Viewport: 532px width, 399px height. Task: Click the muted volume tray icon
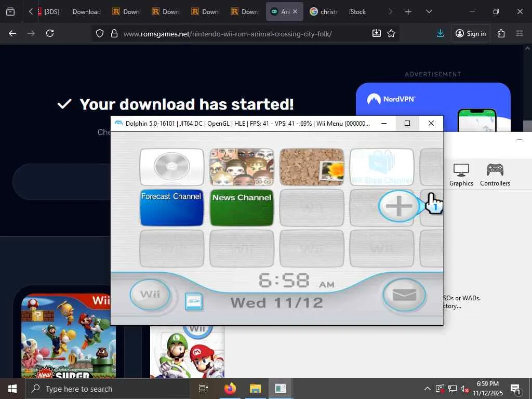tap(465, 389)
